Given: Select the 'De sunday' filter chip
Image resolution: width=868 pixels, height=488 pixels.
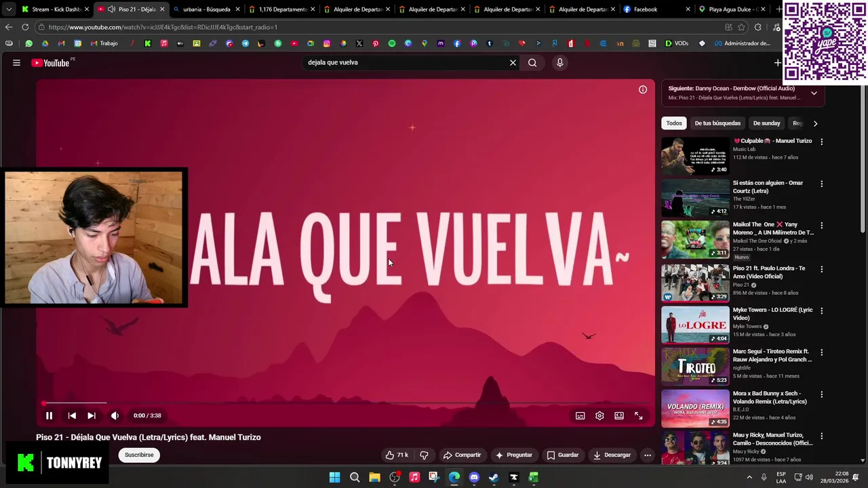Looking at the screenshot, I should click(x=766, y=123).
